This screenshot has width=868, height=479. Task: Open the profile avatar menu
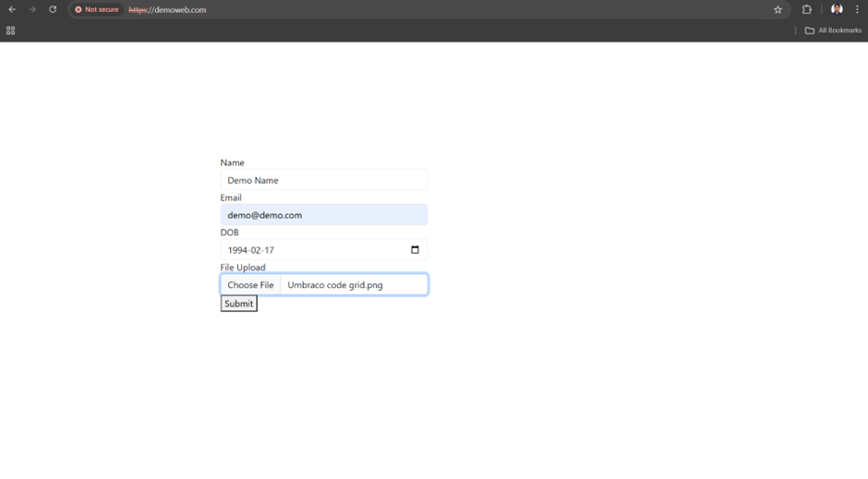[837, 9]
